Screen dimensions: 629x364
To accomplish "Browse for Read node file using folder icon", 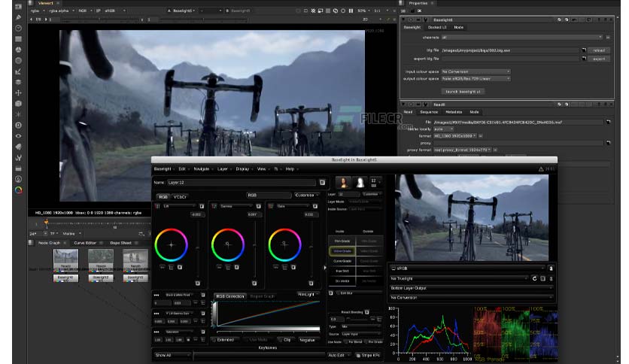I will pyautogui.click(x=608, y=122).
